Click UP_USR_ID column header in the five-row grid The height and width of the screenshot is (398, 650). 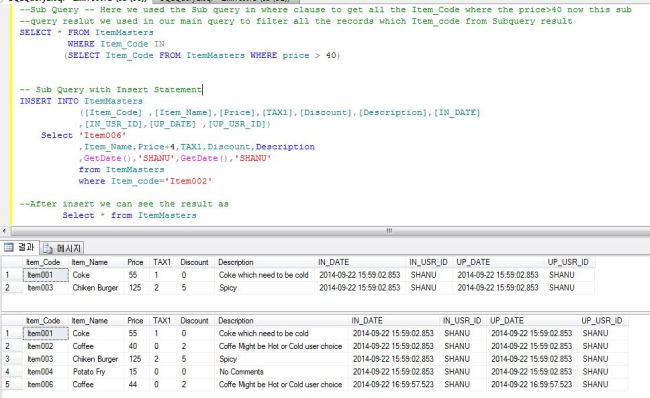click(602, 321)
